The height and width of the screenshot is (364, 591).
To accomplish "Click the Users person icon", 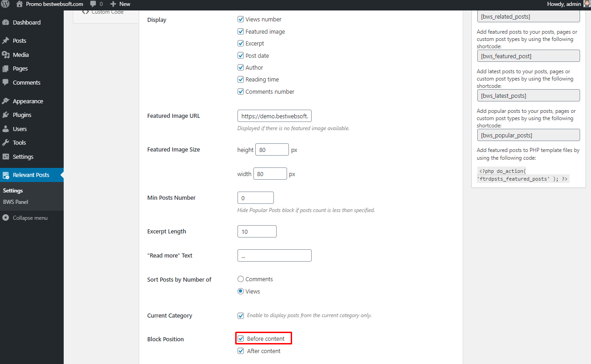I will tap(5, 129).
